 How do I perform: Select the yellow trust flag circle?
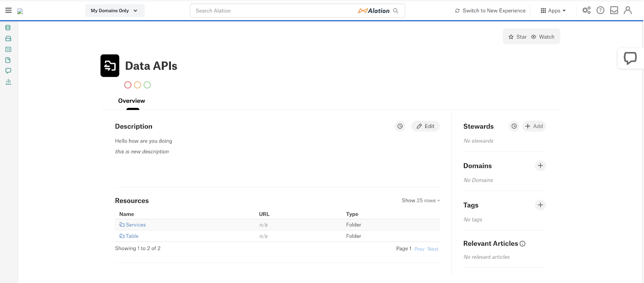137,85
